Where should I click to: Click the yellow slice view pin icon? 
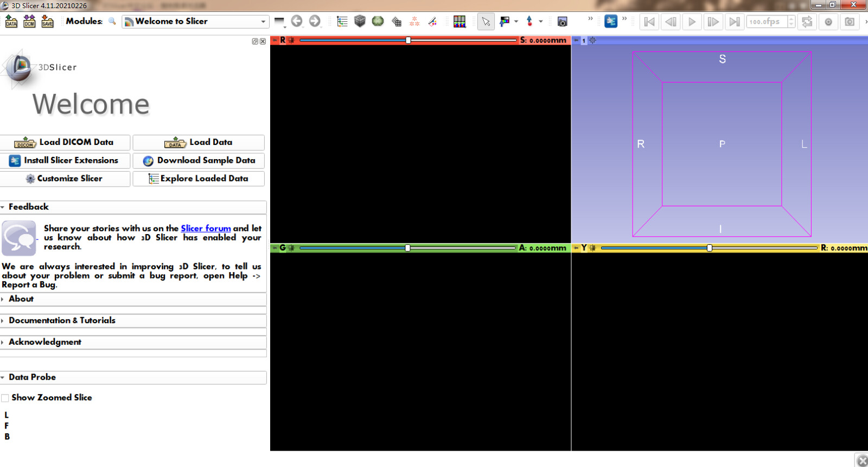click(576, 248)
